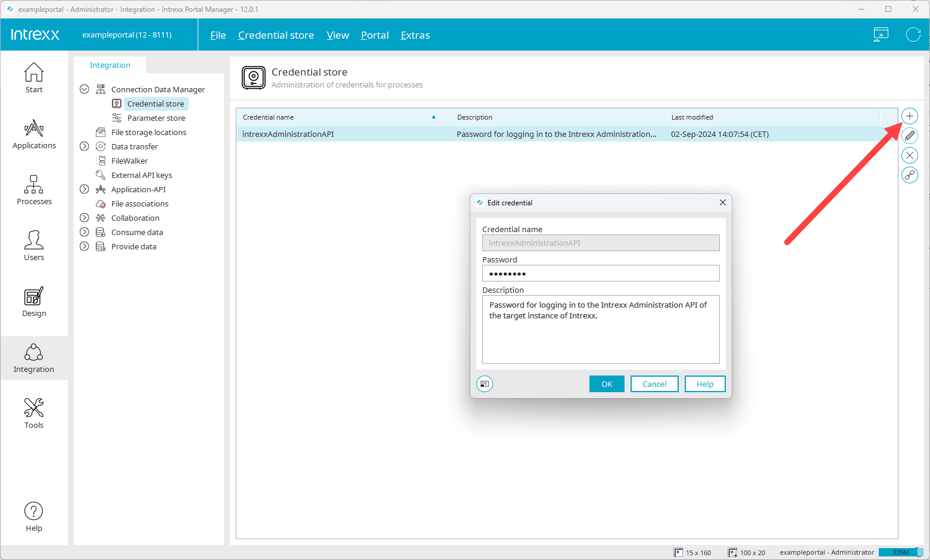
Task: Select the Integration tab
Action: [x=110, y=65]
